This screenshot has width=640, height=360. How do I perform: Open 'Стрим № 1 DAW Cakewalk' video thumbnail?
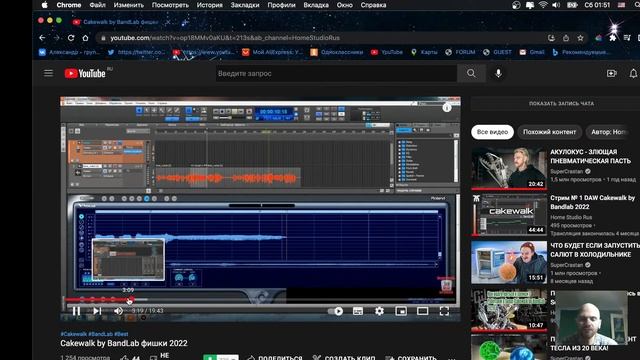coord(509,215)
